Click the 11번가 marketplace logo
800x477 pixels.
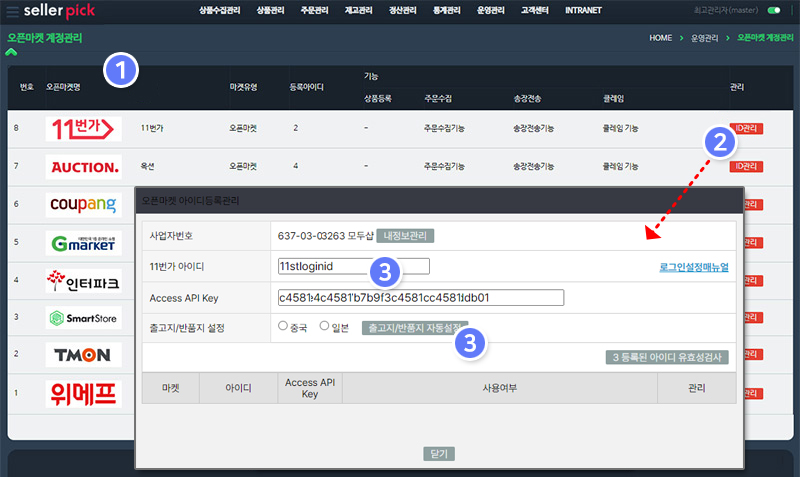tap(84, 128)
